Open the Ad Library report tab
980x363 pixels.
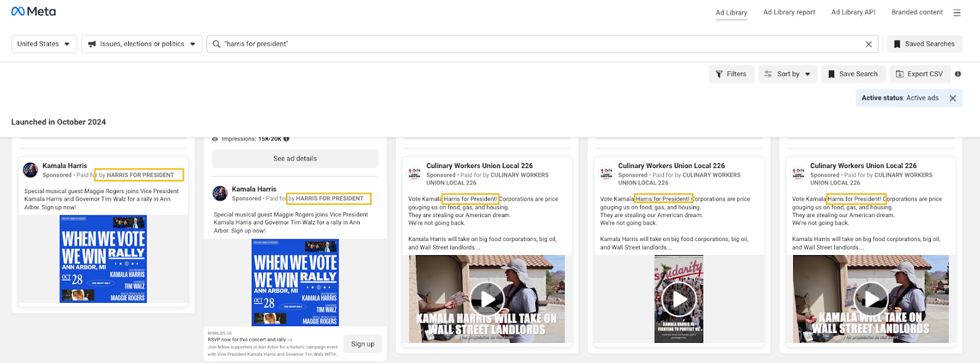pos(789,12)
